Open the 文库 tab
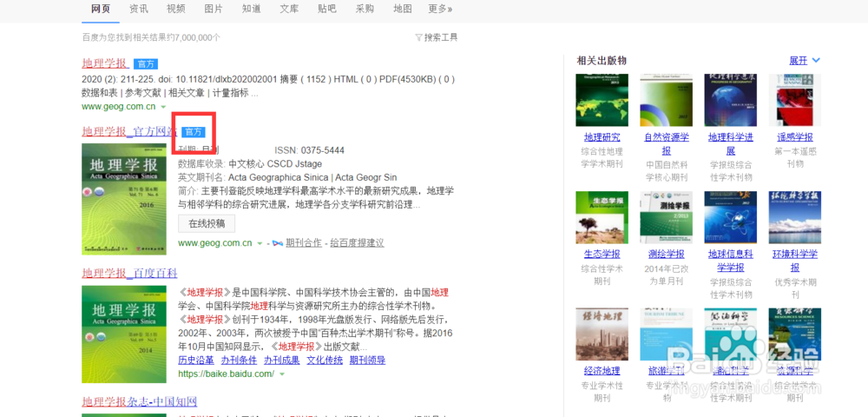Viewport: 868px width, 417px height. coord(289,9)
